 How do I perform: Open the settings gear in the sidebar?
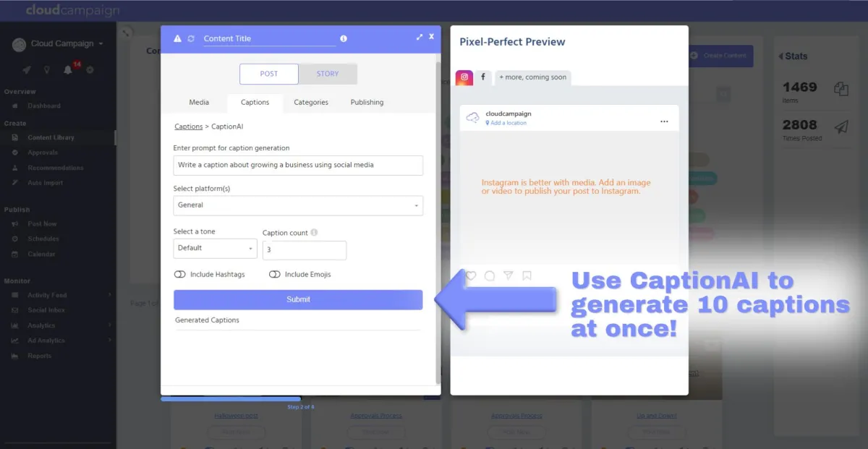[90, 70]
